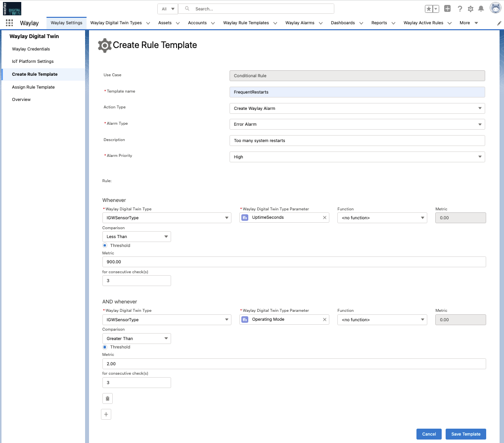
Task: Open the Action Type dropdown
Action: 357,108
